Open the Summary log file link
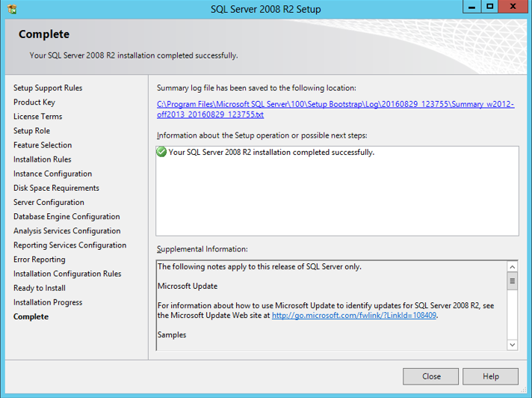The image size is (532, 398). point(335,109)
